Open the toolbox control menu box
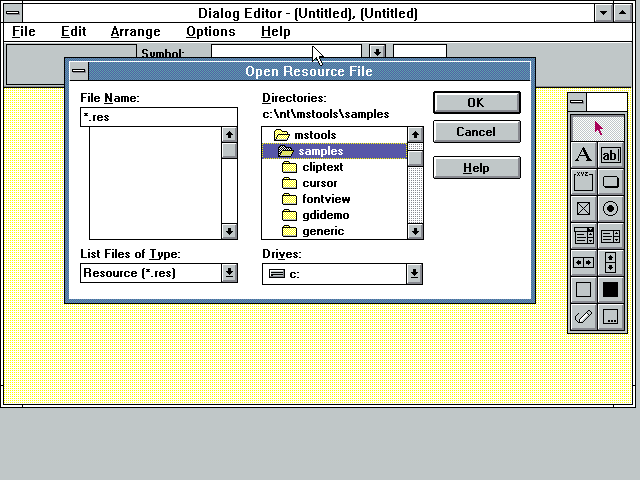The width and height of the screenshot is (640, 480). click(577, 102)
